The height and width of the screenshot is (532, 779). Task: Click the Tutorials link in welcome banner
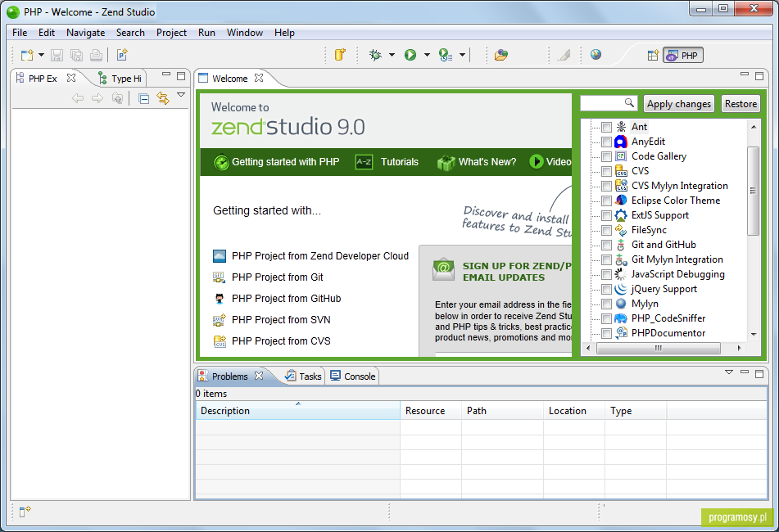(400, 162)
